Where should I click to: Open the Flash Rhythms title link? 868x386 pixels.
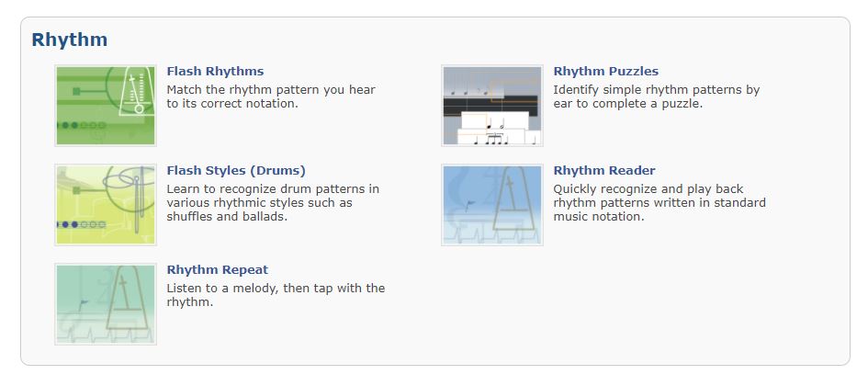pyautogui.click(x=215, y=71)
